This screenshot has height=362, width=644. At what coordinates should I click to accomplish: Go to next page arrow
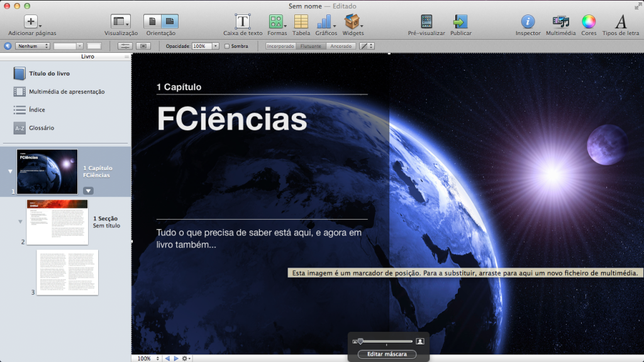point(176,358)
